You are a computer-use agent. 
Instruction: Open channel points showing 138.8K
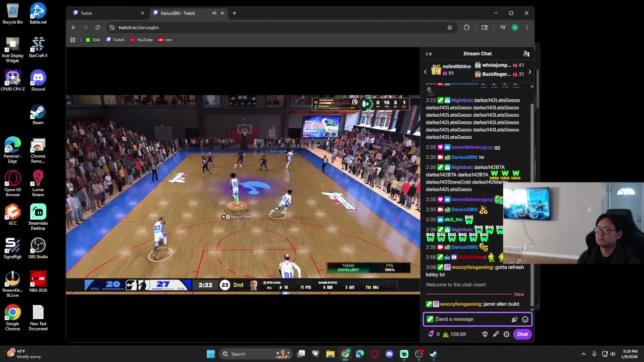(454, 334)
